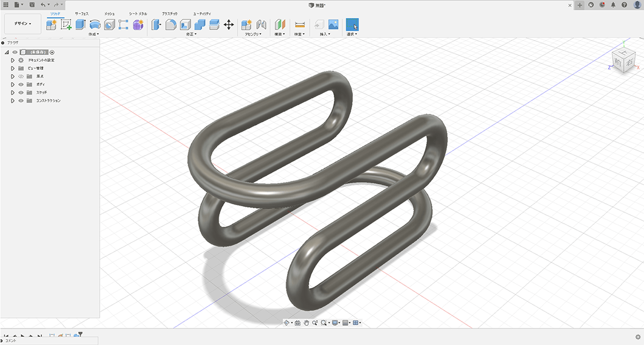Open the notifications bell
Image resolution: width=644 pixels, height=345 pixels.
(x=613, y=4)
